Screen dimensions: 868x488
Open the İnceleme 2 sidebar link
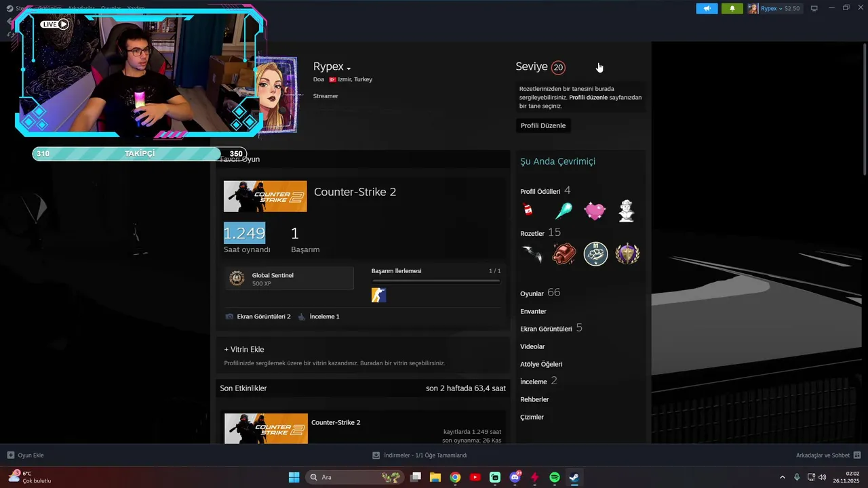(538, 381)
